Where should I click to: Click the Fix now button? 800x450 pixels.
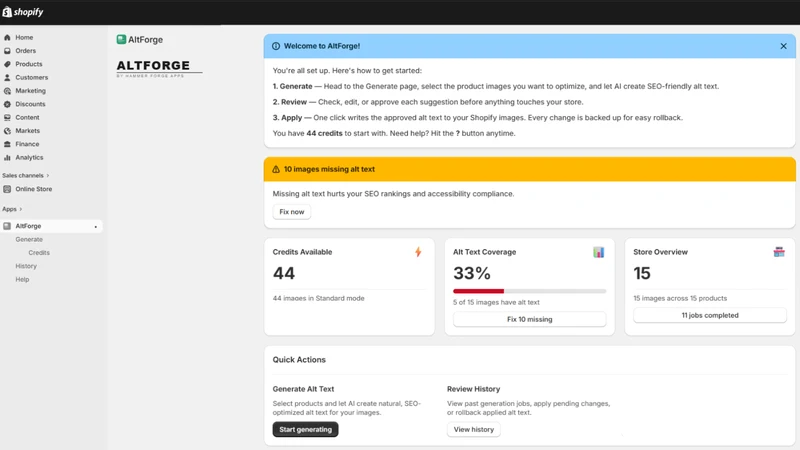click(291, 212)
